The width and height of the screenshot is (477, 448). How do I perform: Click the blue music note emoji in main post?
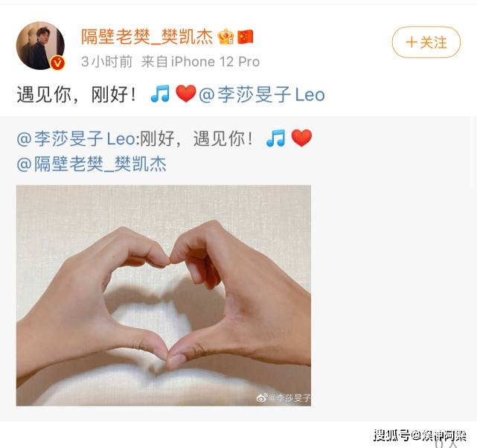tap(160, 94)
